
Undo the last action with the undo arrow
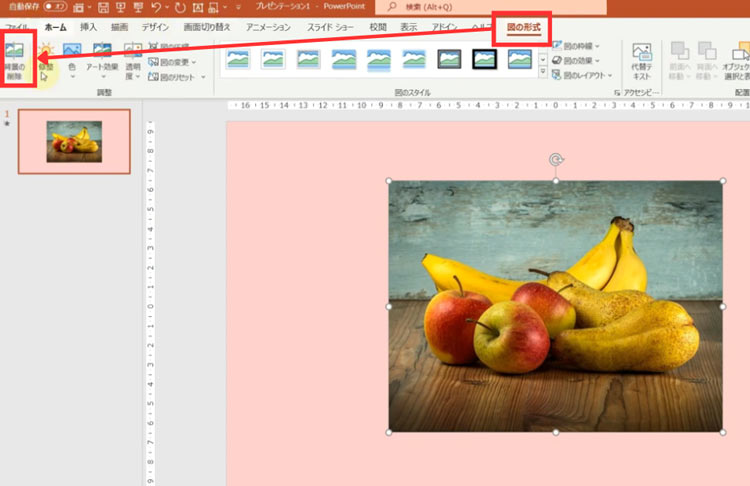pyautogui.click(x=156, y=7)
